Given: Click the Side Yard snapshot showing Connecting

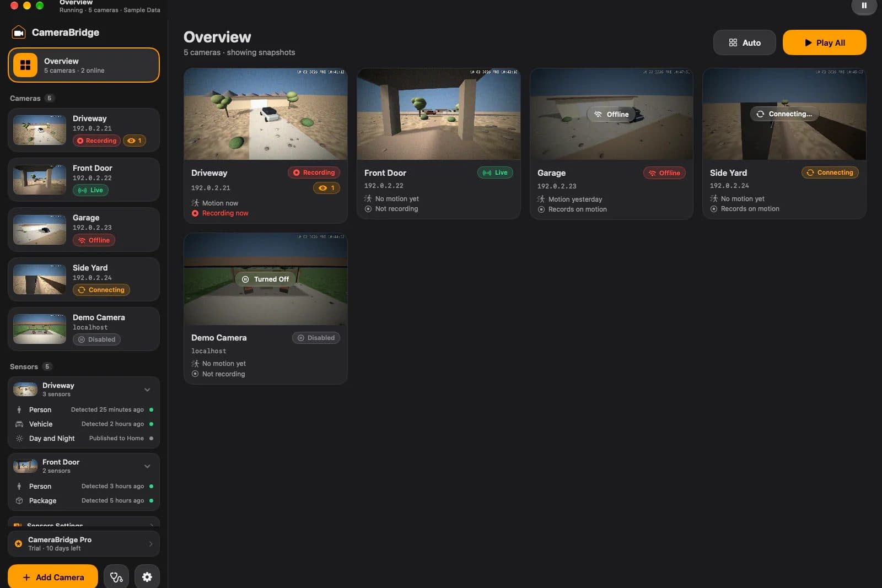Looking at the screenshot, I should (x=784, y=114).
